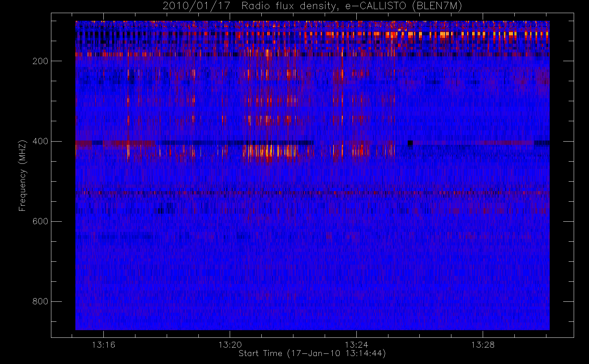Click the plot title mentioning e-CALLISTO (BLEN7M)
589x364 pixels.
(312, 6)
